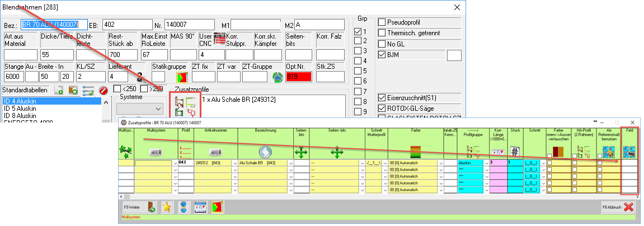Click the User CNC striped icon
The image size is (644, 226).
click(219, 39)
